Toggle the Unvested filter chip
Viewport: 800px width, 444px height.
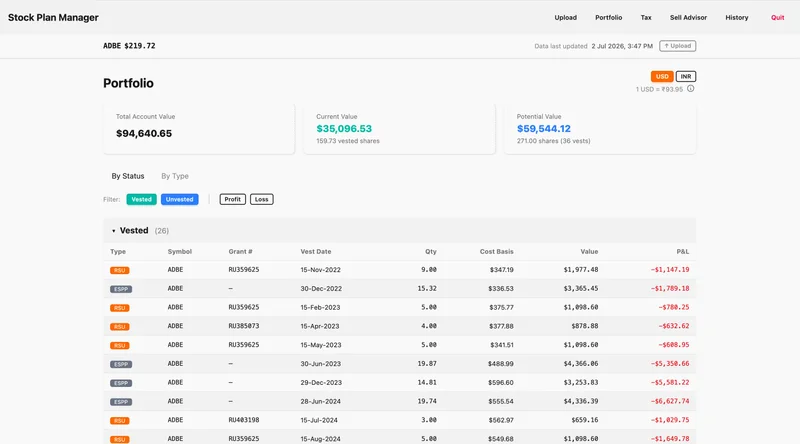[180, 200]
